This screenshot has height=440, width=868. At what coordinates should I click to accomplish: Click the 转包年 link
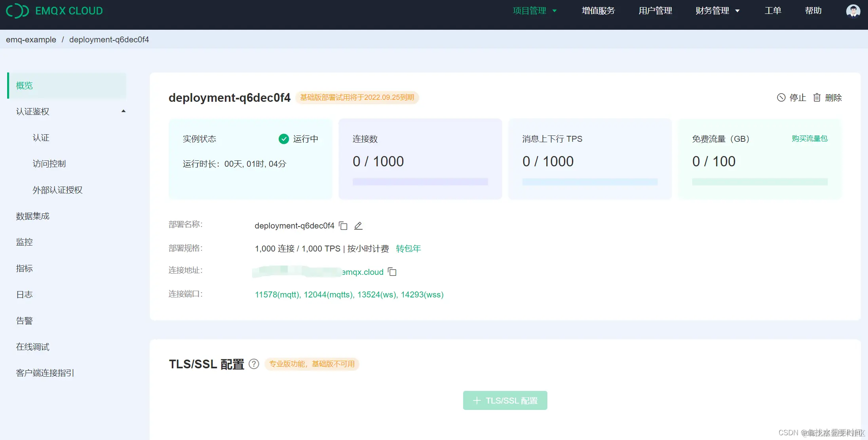tap(408, 249)
